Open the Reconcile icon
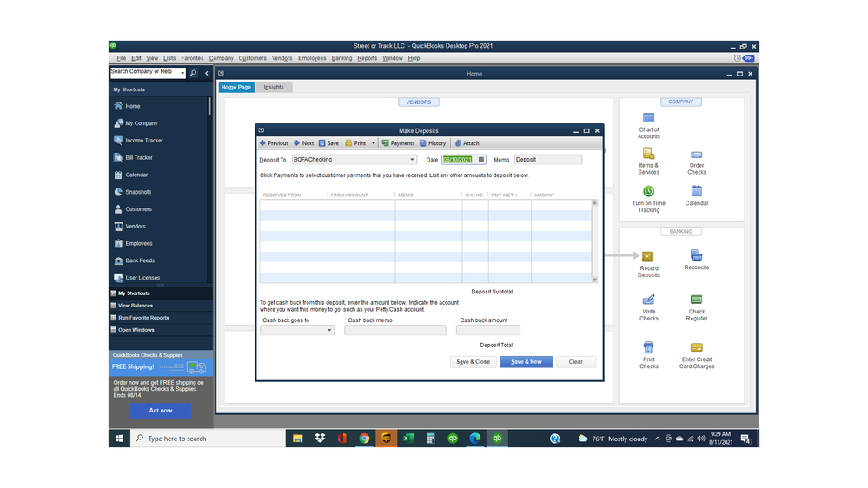 (696, 255)
